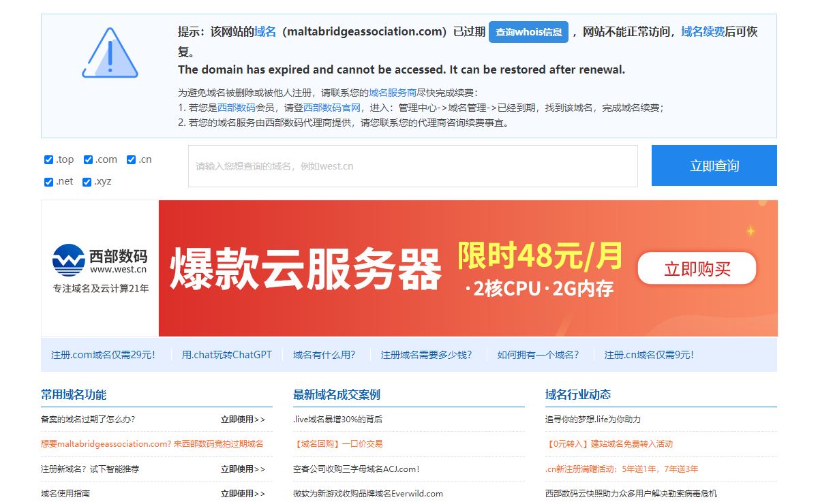Click 立即使用 beside 备案的域名过期了怎么办
This screenshot has height=504, width=818.
tap(243, 420)
